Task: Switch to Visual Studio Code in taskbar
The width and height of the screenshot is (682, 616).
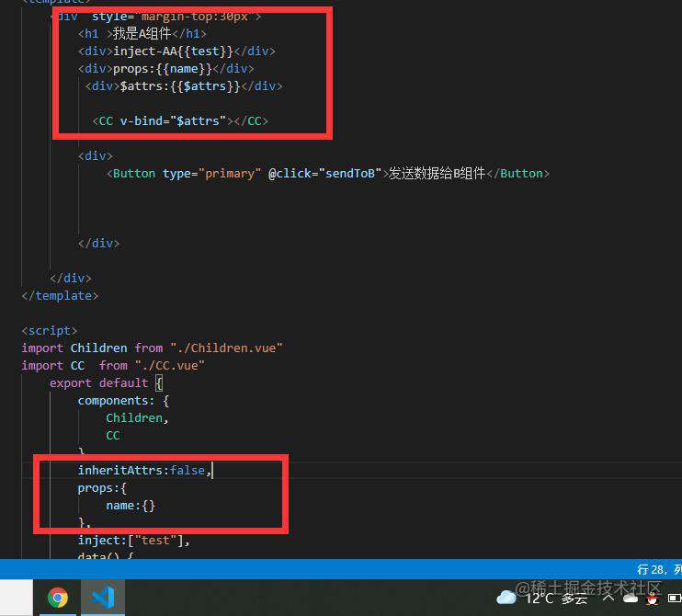Action: (x=103, y=598)
